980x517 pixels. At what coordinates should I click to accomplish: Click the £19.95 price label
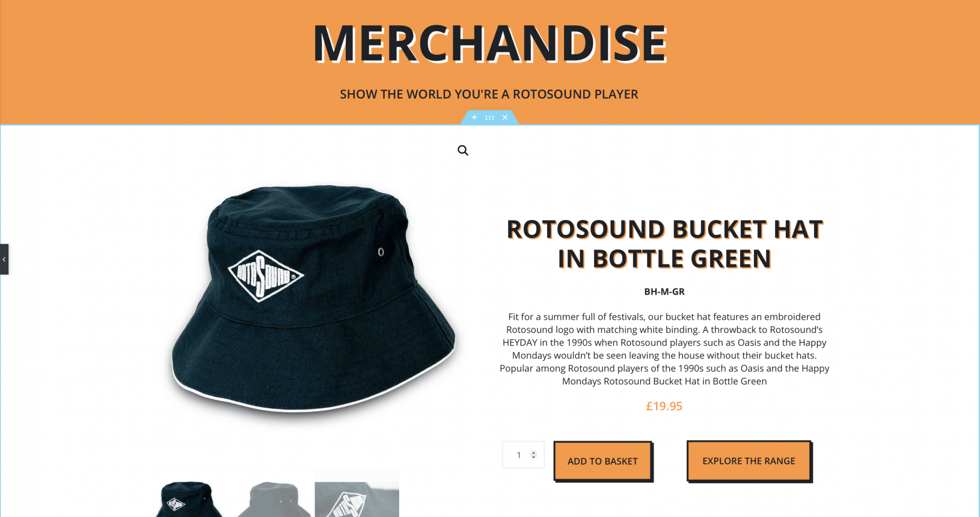point(664,406)
